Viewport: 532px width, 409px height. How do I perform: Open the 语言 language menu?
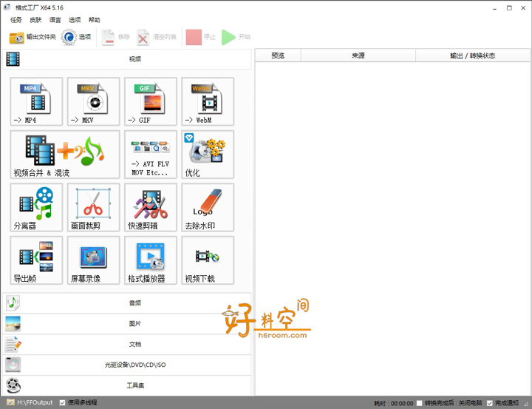[55, 20]
